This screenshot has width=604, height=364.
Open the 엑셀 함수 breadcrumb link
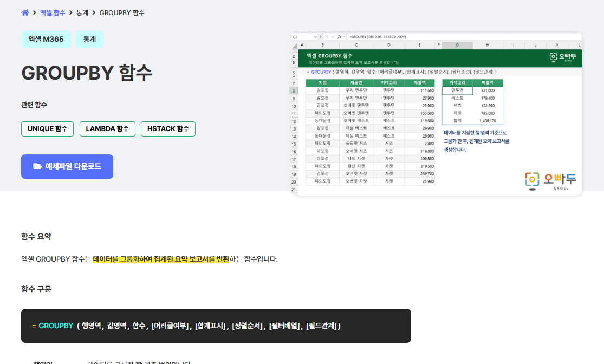click(53, 12)
